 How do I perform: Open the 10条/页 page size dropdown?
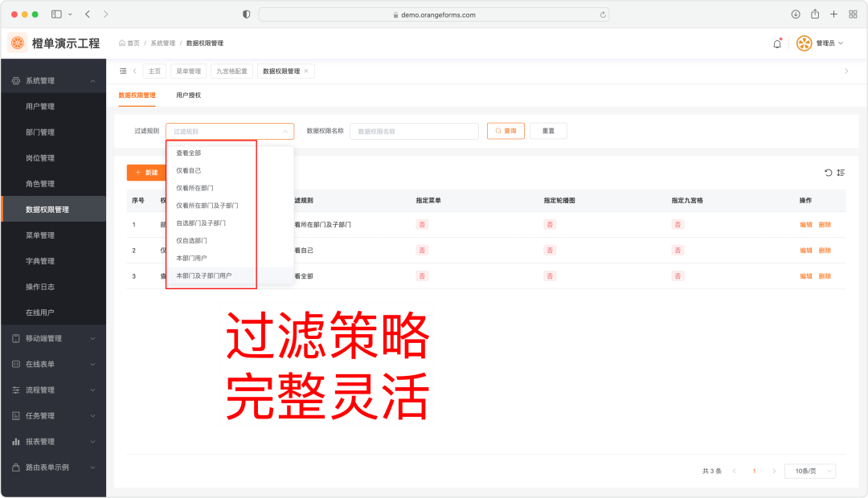point(810,471)
